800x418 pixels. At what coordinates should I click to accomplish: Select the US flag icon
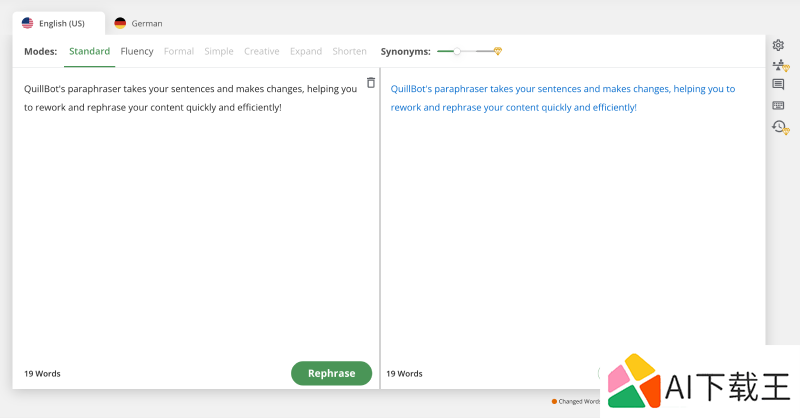28,23
